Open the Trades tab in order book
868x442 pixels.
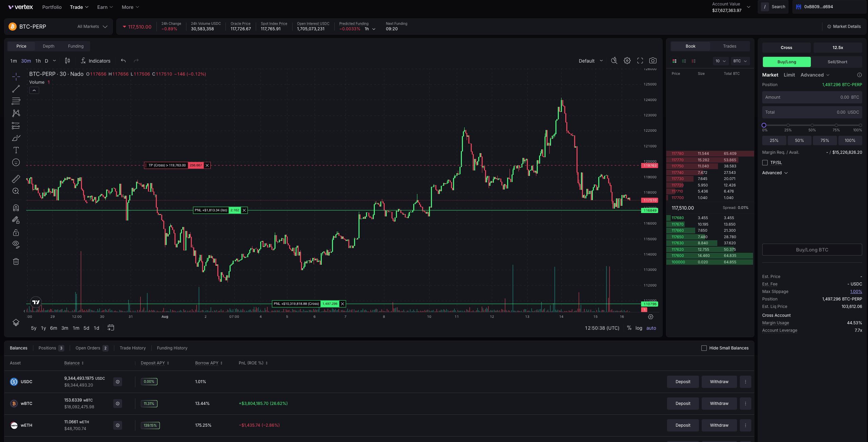[730, 46]
